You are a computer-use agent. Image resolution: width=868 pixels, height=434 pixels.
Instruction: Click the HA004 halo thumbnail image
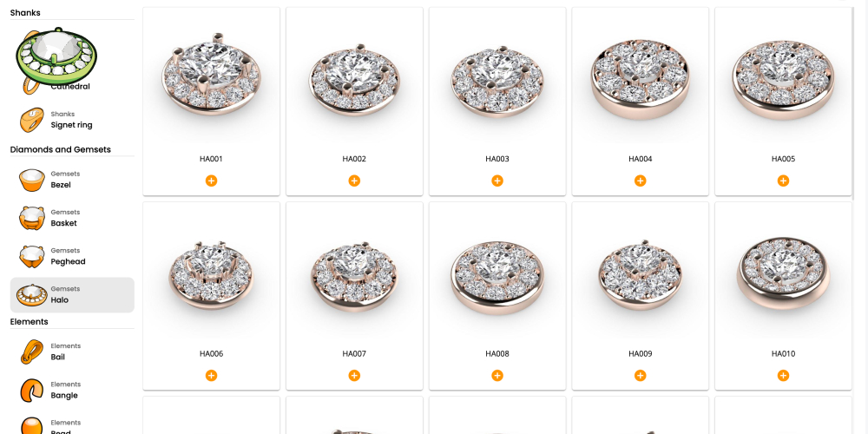pyautogui.click(x=640, y=79)
